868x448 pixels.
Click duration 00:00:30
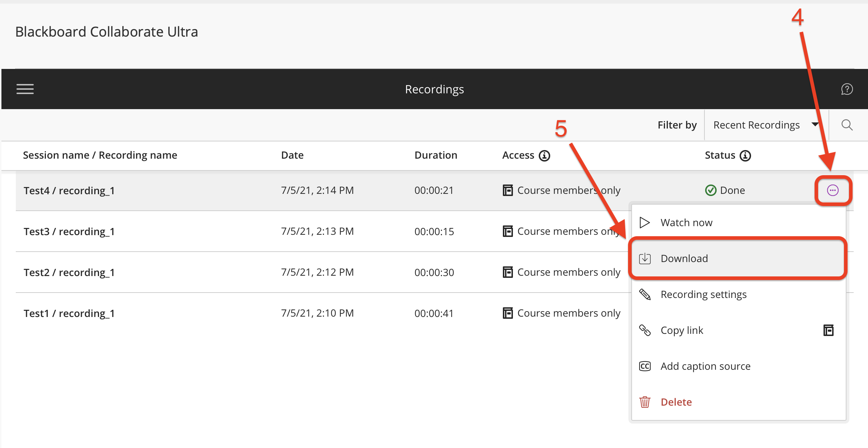pos(434,272)
